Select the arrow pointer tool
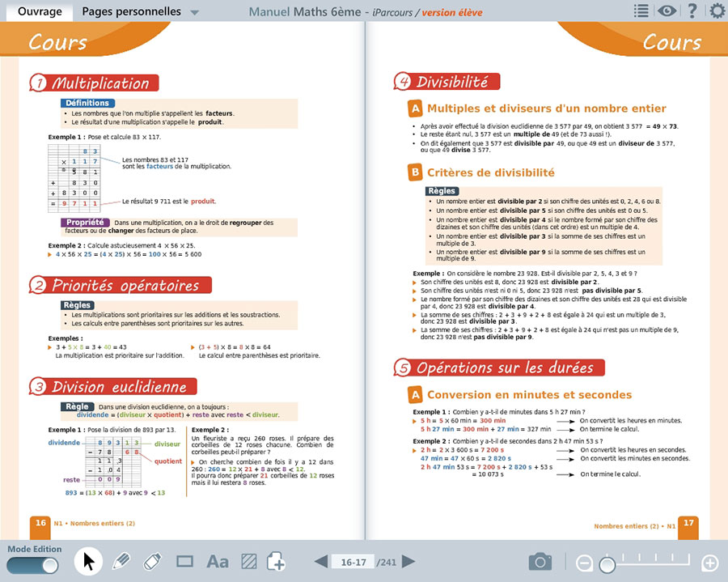Screen dimensions: 728x582 (89, 561)
